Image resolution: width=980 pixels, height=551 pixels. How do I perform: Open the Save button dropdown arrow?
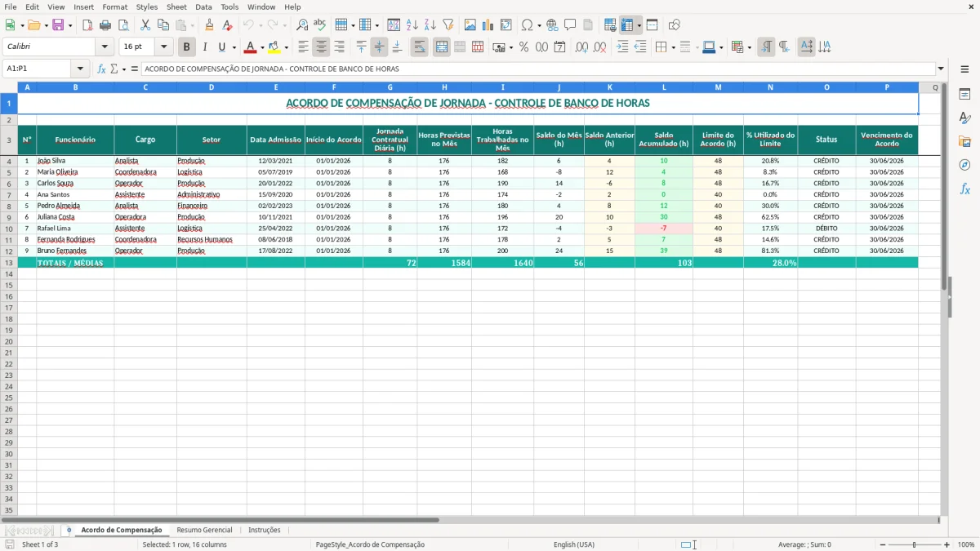pos(70,25)
